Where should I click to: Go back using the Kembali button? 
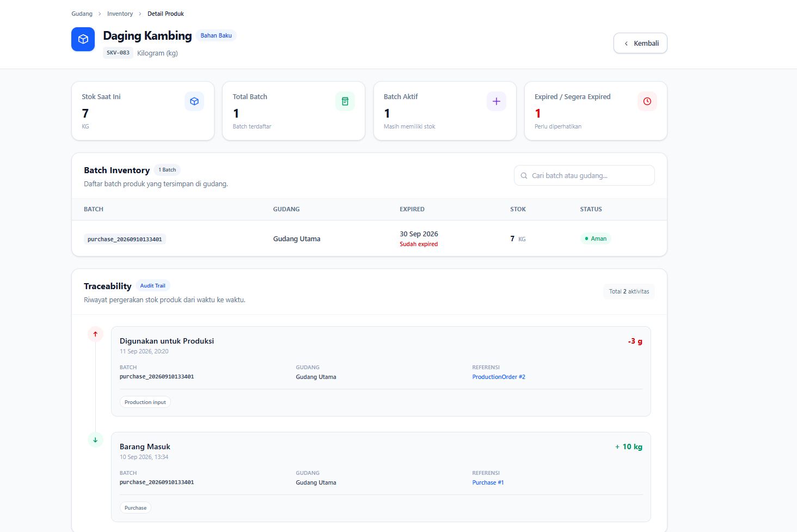(640, 44)
